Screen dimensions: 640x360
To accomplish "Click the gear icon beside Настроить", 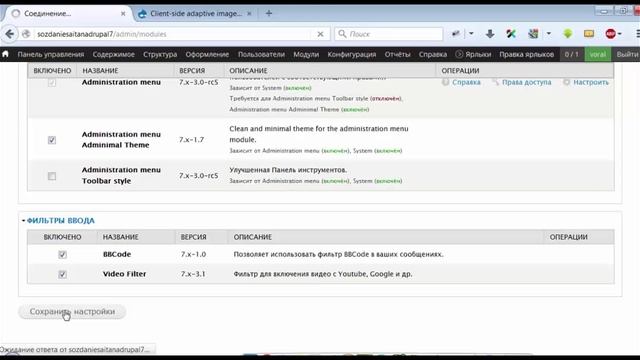I will pyautogui.click(x=567, y=82).
